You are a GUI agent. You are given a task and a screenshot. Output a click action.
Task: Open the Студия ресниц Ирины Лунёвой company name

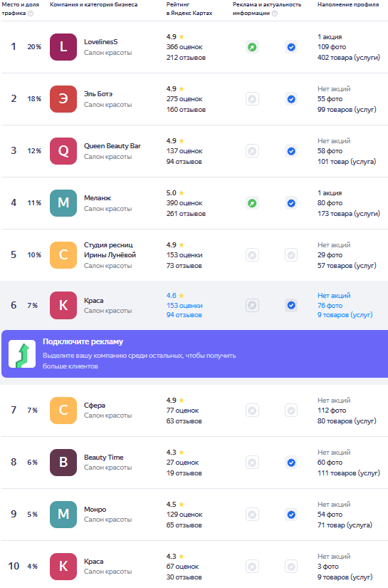[x=110, y=249]
